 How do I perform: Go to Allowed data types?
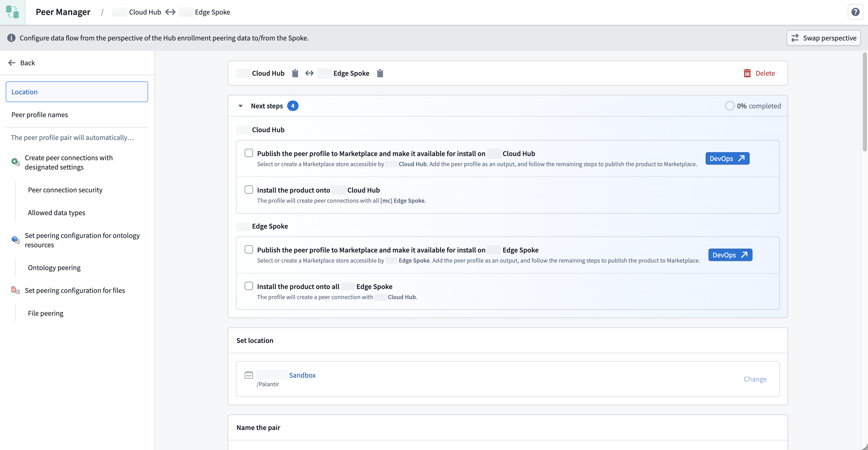pyautogui.click(x=57, y=213)
